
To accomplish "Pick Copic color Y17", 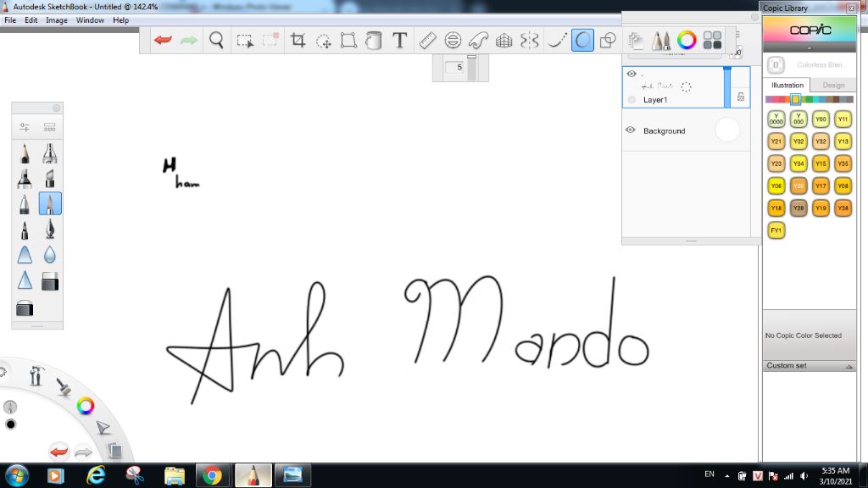I will [x=821, y=186].
